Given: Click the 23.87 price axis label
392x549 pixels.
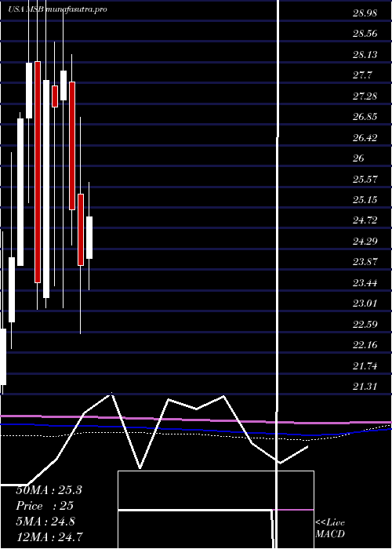Looking at the screenshot, I should (365, 262).
